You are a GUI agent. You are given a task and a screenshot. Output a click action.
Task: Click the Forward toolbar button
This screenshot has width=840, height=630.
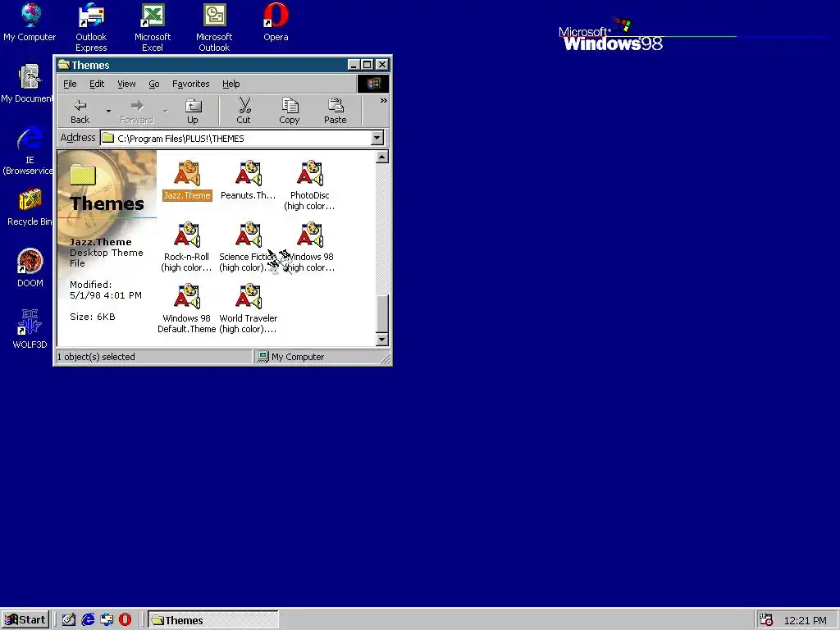137,111
